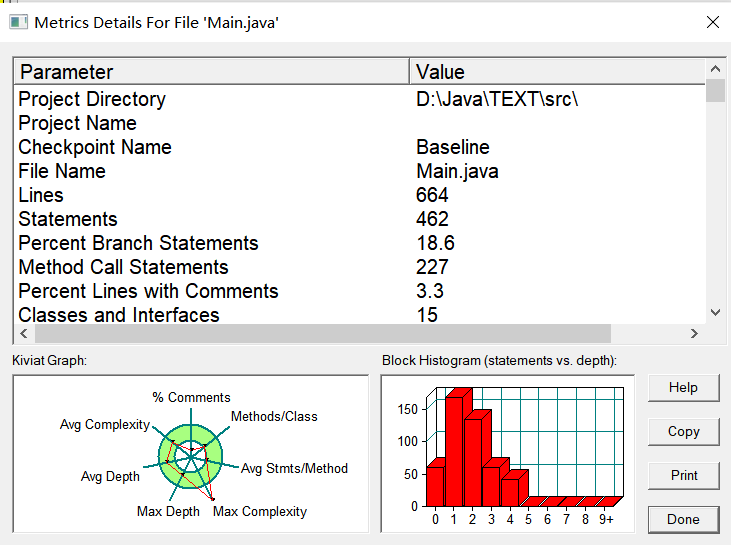Print the metrics details
This screenshot has height=545, width=731.
point(683,476)
